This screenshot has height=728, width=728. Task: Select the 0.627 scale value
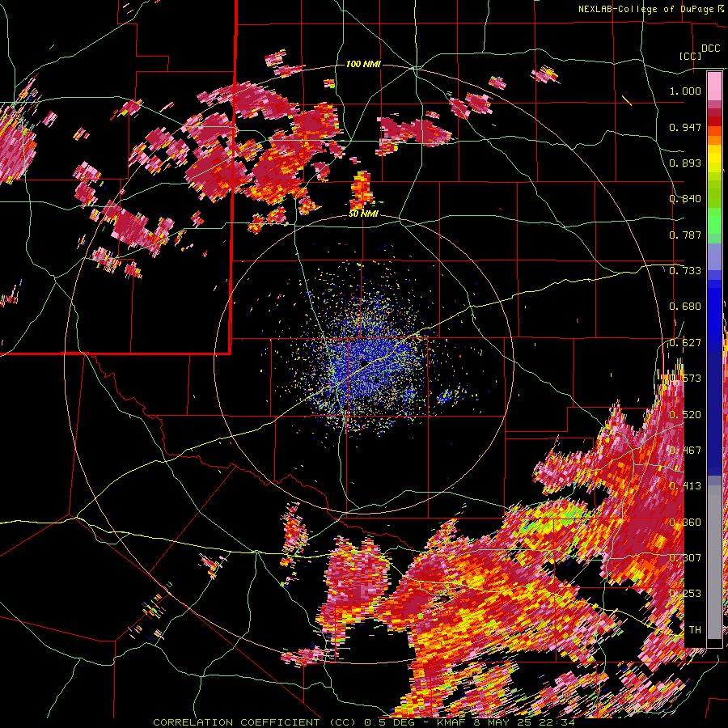[685, 343]
